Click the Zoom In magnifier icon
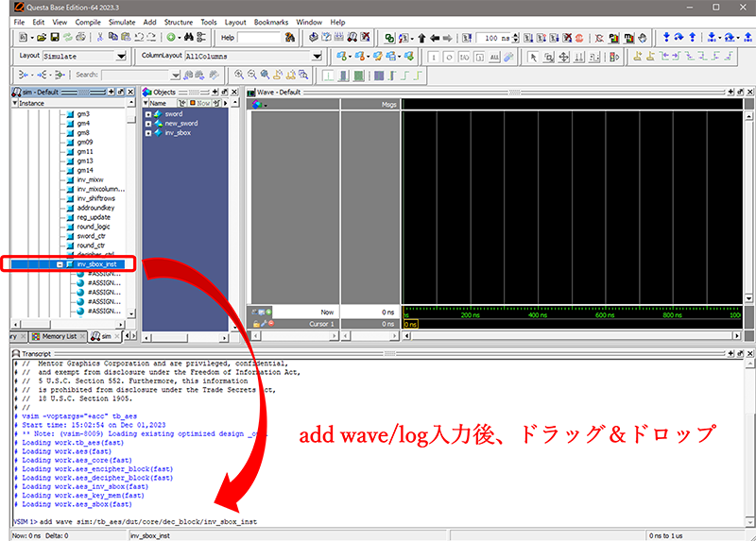 coord(239,75)
